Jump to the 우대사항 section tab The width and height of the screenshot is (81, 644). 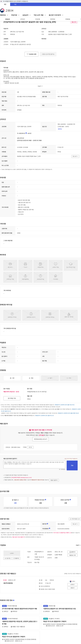pyautogui.click(x=38, y=19)
